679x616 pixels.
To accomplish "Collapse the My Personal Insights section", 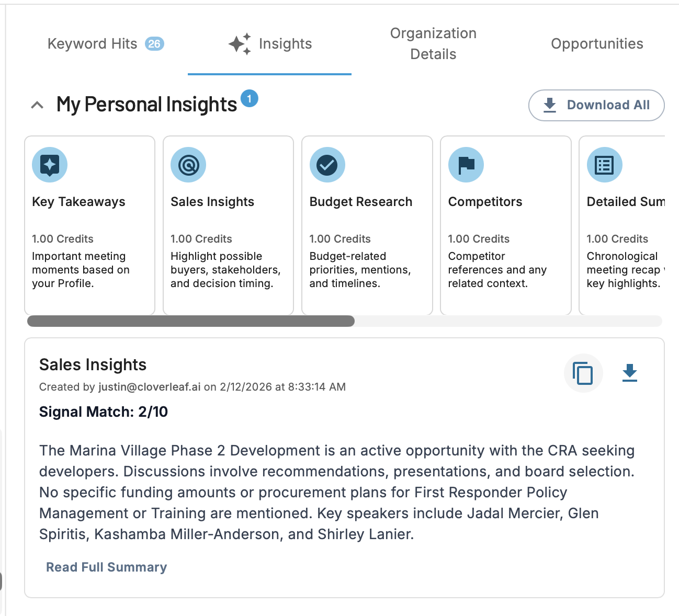I will coord(37,105).
